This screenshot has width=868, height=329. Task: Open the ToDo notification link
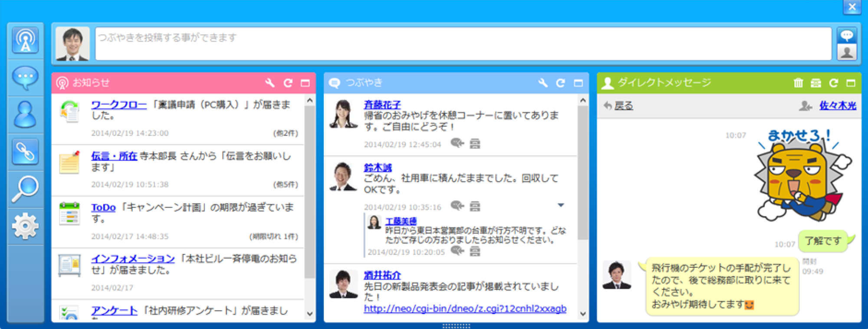click(103, 207)
